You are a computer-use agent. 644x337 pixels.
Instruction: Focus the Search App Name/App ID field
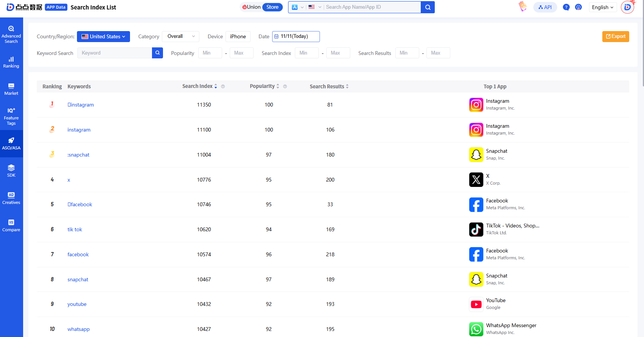click(372, 7)
